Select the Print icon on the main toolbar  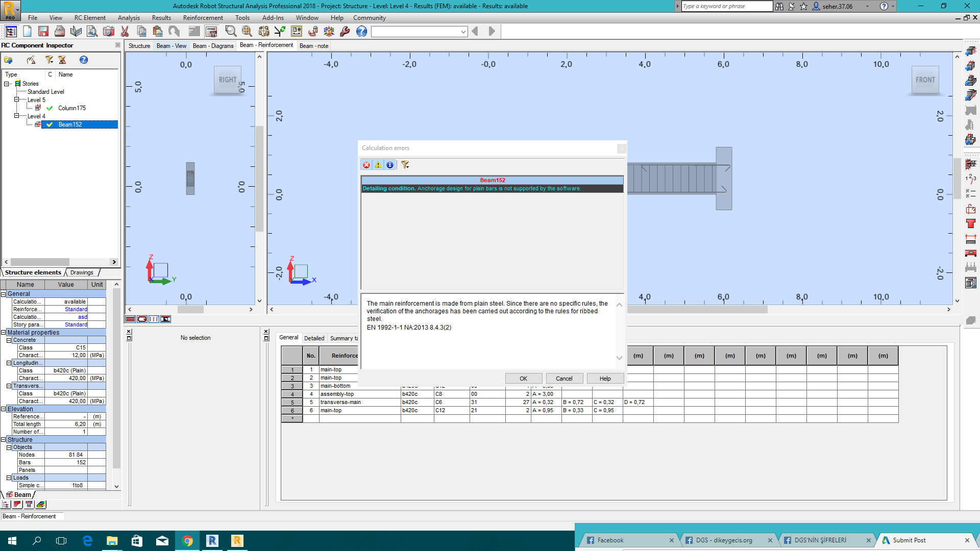(60, 31)
